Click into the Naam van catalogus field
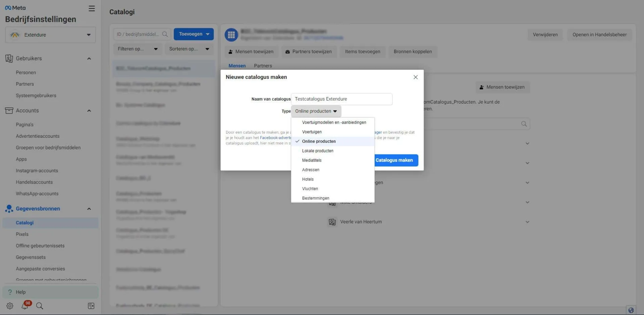This screenshot has width=644, height=315. pyautogui.click(x=342, y=99)
